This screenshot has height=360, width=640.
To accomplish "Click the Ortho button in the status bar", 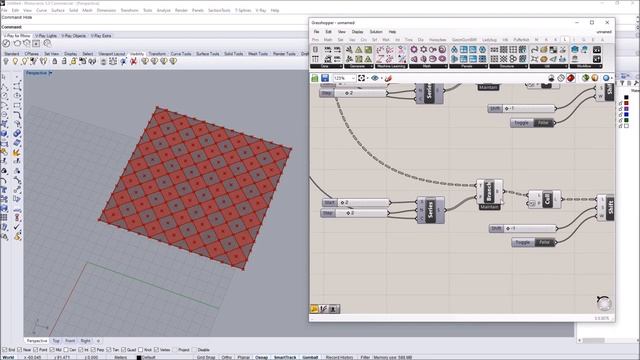I will click(x=227, y=357).
